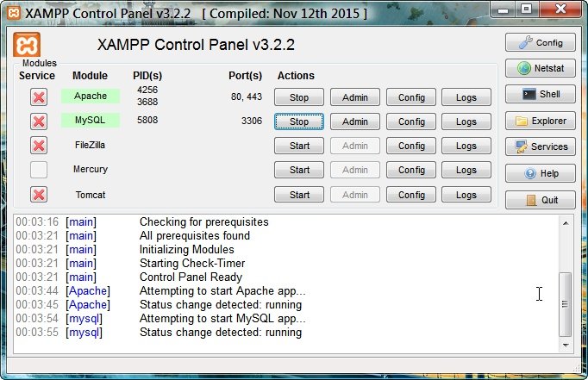Click the XAMPP title bar icon
The width and height of the screenshot is (588, 380).
pyautogui.click(x=14, y=14)
